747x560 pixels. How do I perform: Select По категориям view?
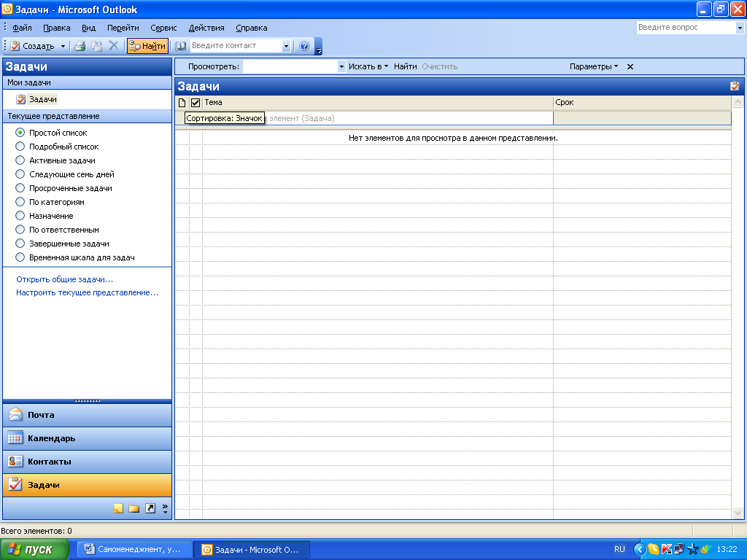[20, 202]
